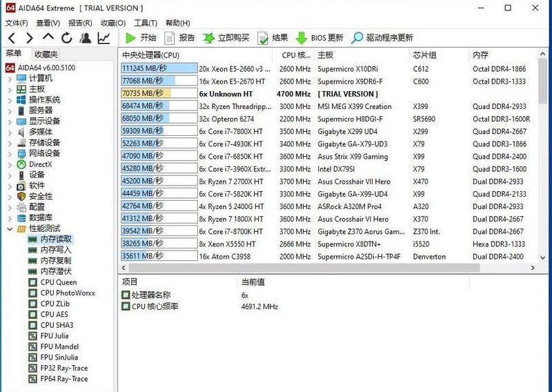The height and width of the screenshot is (392, 552).
Task: Expand the 存储设备 tree node
Action: pyautogui.click(x=10, y=143)
